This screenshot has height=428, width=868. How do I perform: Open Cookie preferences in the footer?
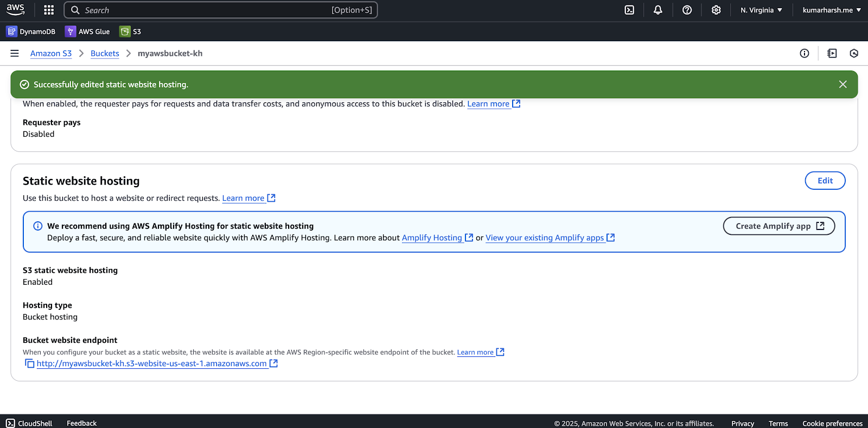[833, 424]
